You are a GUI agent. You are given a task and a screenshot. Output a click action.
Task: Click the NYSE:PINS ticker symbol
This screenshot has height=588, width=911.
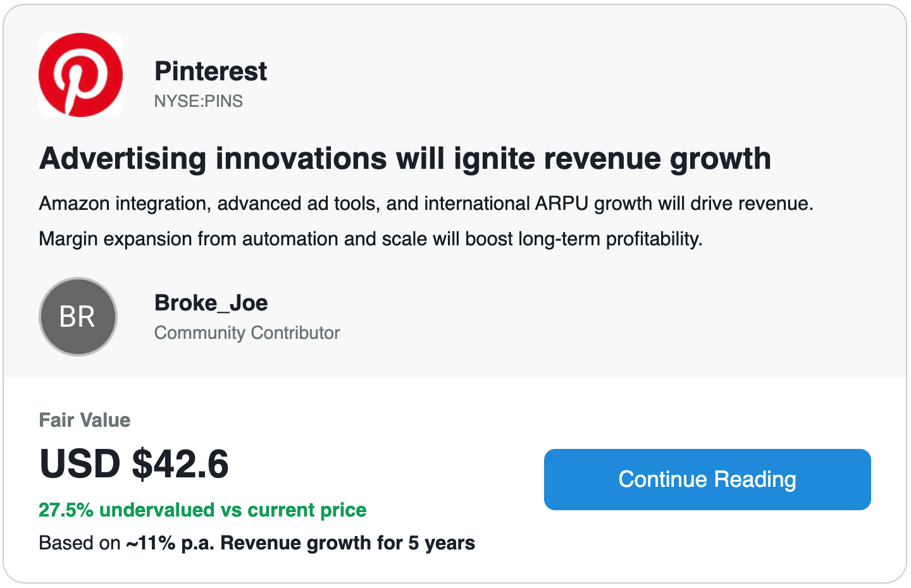coord(199,101)
